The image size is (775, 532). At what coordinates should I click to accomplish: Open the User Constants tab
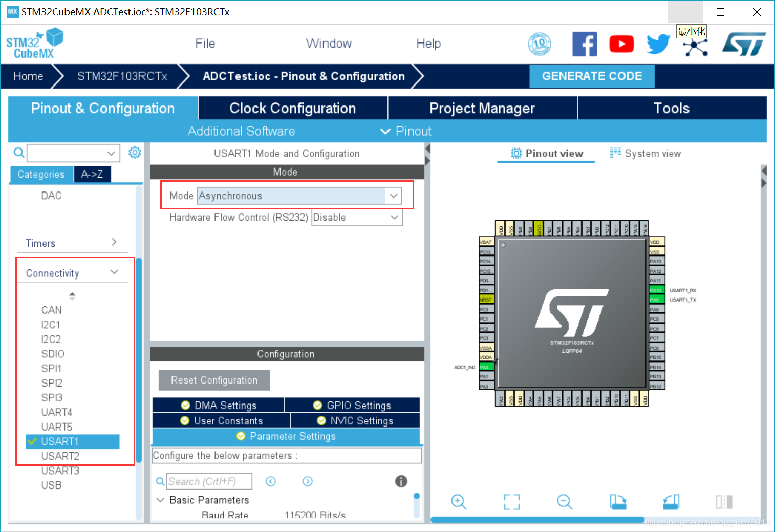(221, 420)
